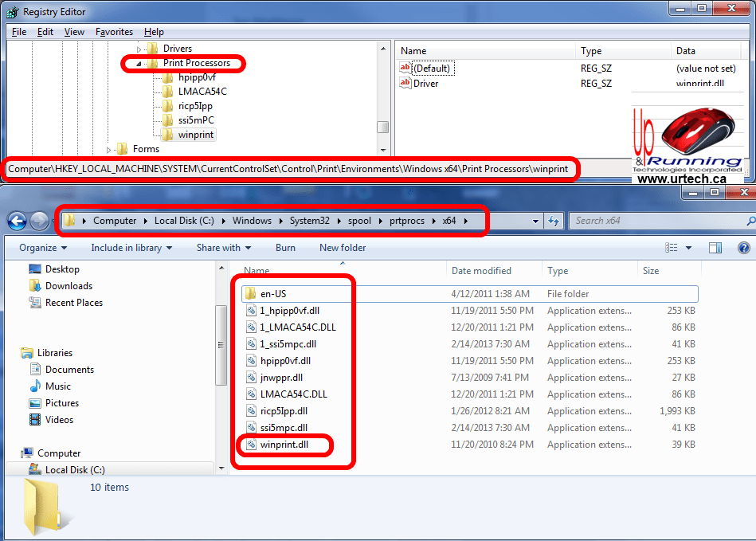
Task: Collapse the Print Processors tree node
Action: pos(139,64)
